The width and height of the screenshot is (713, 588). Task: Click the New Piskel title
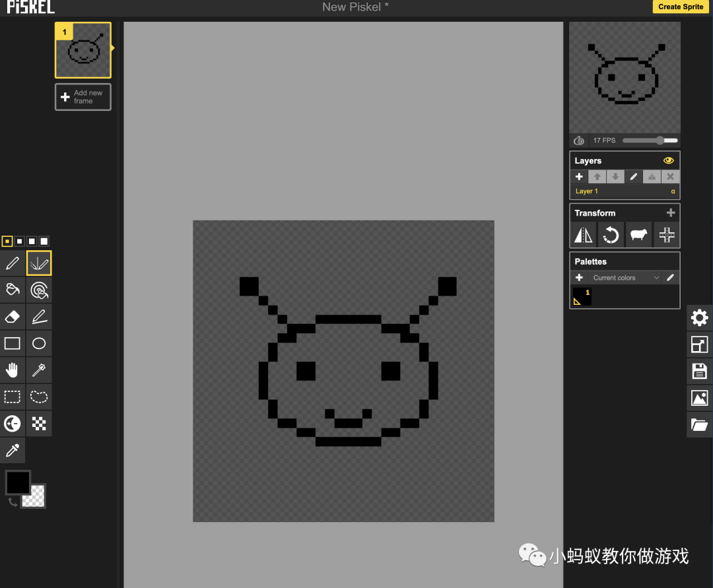[356, 7]
